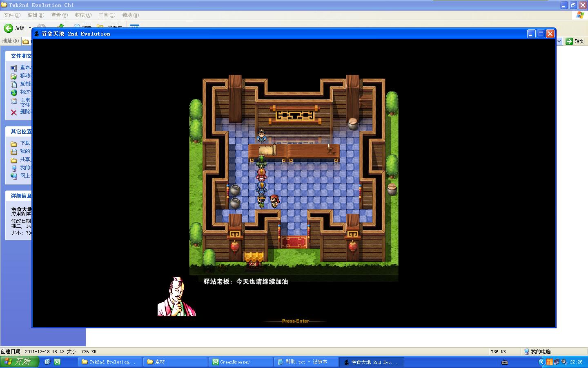Click the 转到 Go button by address bar
Screen dimensions: 588x368
click(x=575, y=41)
